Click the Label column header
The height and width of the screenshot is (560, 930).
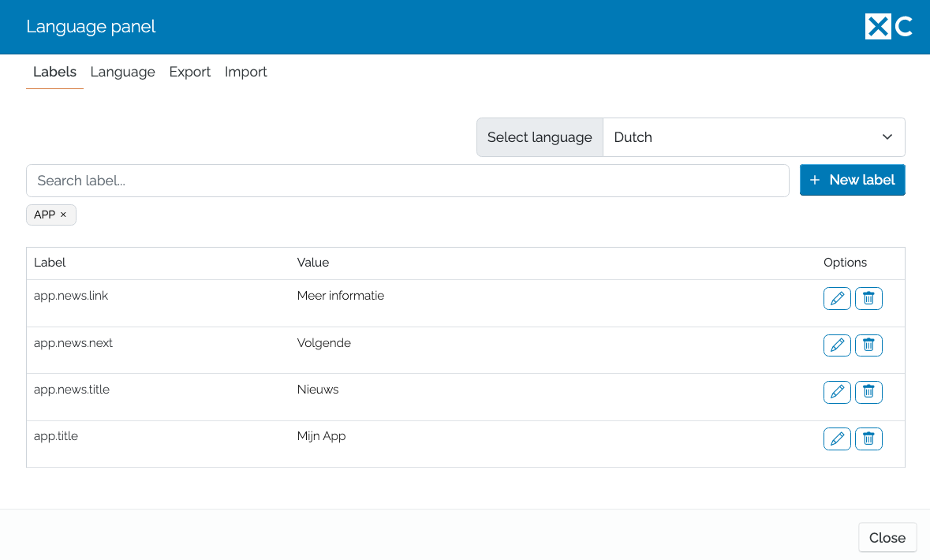coord(50,262)
